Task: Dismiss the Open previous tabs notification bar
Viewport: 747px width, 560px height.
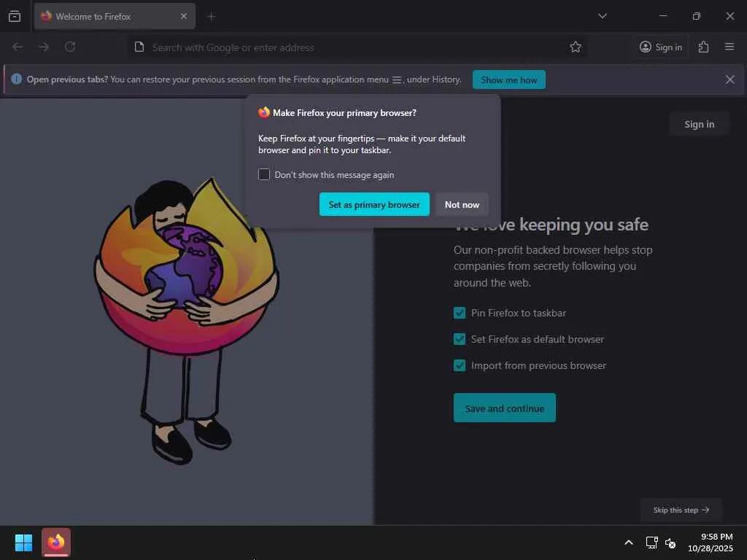Action: (x=729, y=79)
